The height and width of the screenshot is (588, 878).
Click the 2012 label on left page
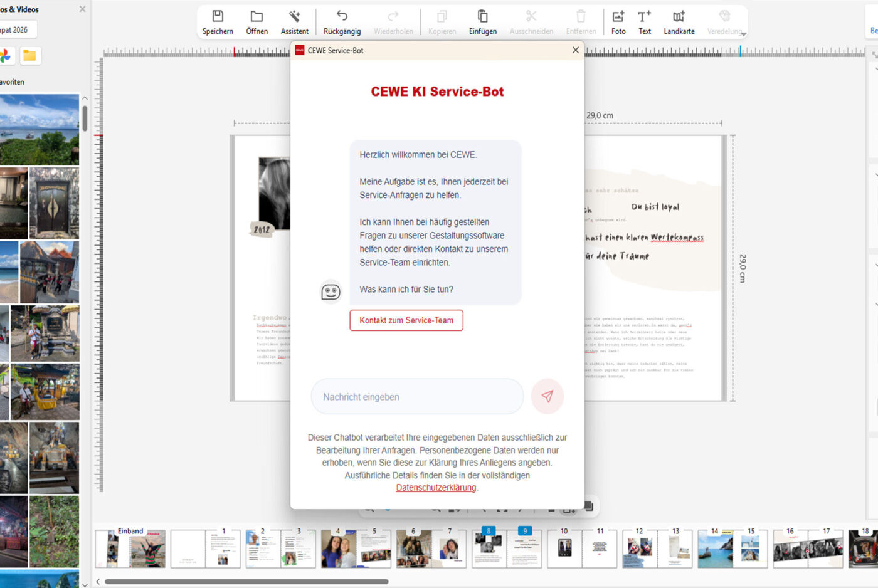pos(262,229)
